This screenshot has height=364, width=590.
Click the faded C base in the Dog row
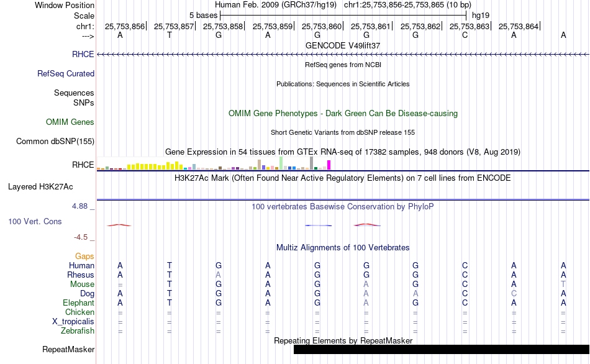(x=514, y=294)
